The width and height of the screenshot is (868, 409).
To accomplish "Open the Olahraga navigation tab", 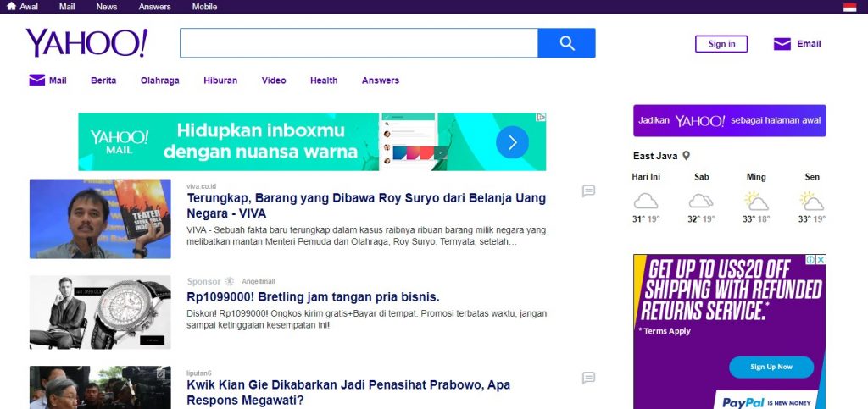I will click(159, 80).
